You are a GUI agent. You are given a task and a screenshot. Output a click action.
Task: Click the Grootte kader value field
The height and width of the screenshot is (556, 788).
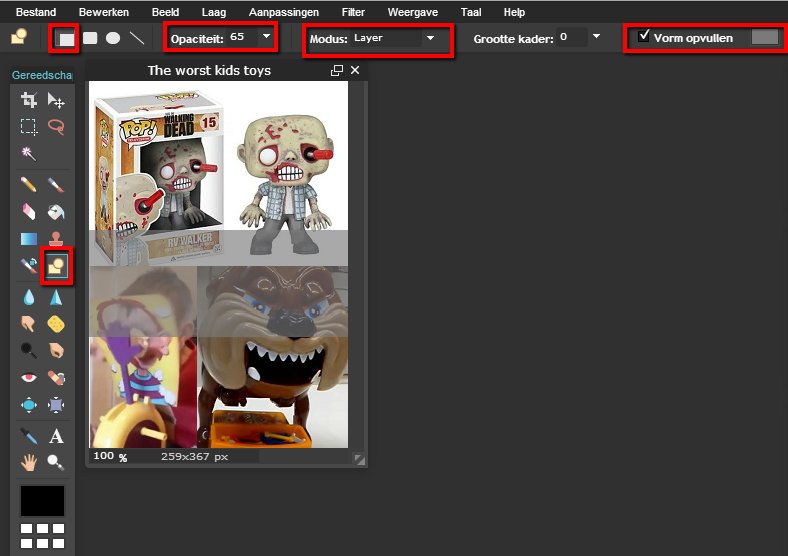(x=572, y=37)
